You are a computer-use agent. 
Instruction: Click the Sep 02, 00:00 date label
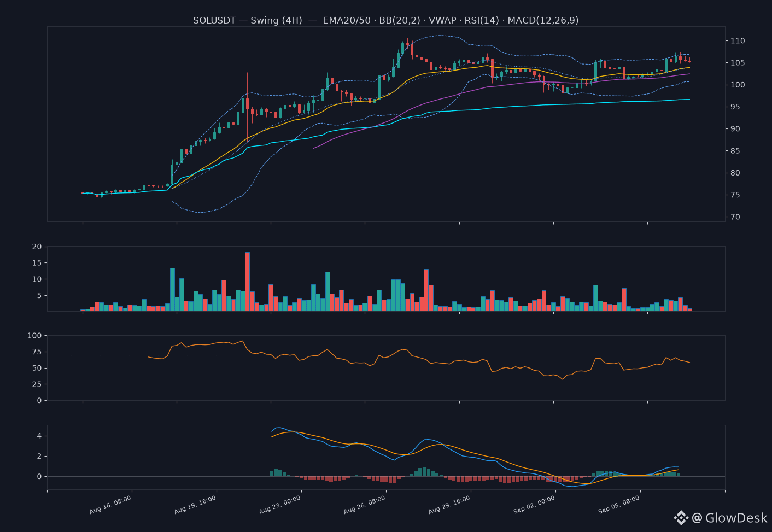(x=534, y=505)
